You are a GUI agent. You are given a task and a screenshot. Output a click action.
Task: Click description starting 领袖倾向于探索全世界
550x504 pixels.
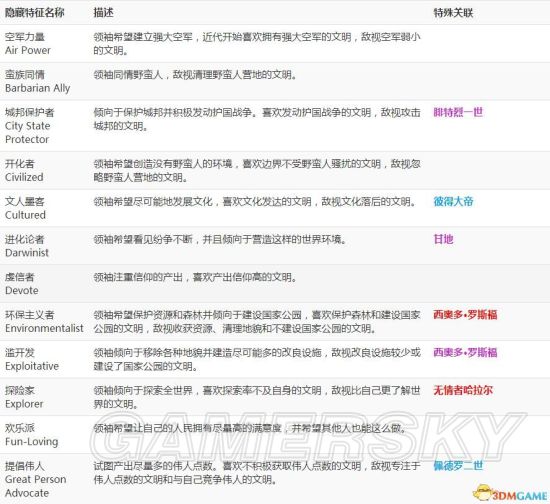[257, 397]
